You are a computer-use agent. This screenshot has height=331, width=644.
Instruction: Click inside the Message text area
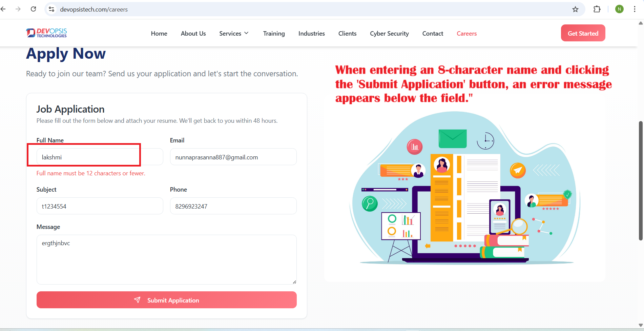166,259
